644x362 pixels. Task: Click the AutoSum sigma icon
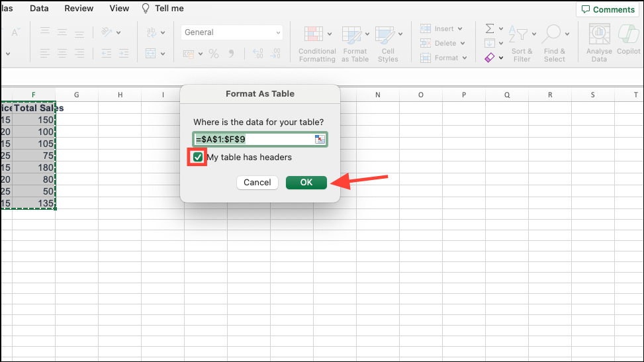490,28
